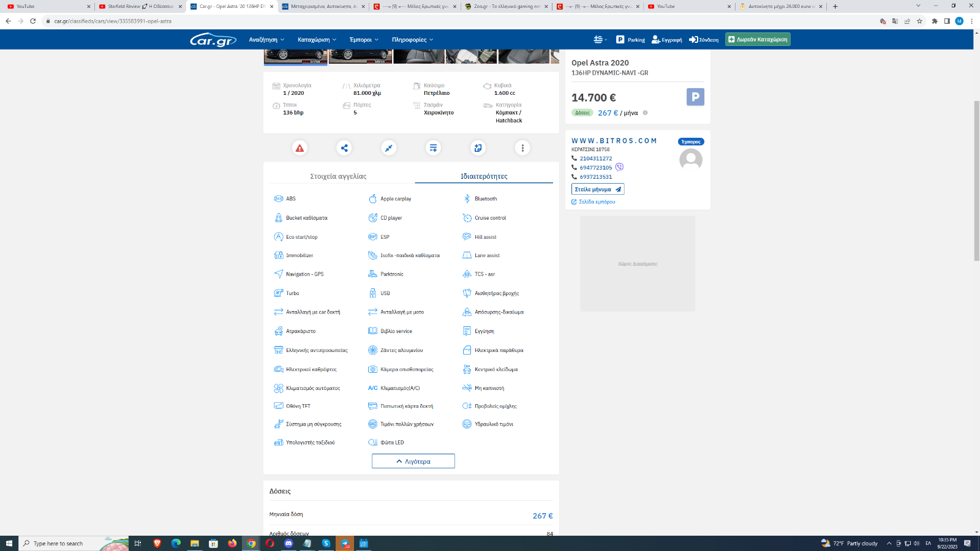Switch to the Μεταχειρισμένα Αυτοκίνητα browser tab
The image size is (980, 551).
(x=323, y=6)
